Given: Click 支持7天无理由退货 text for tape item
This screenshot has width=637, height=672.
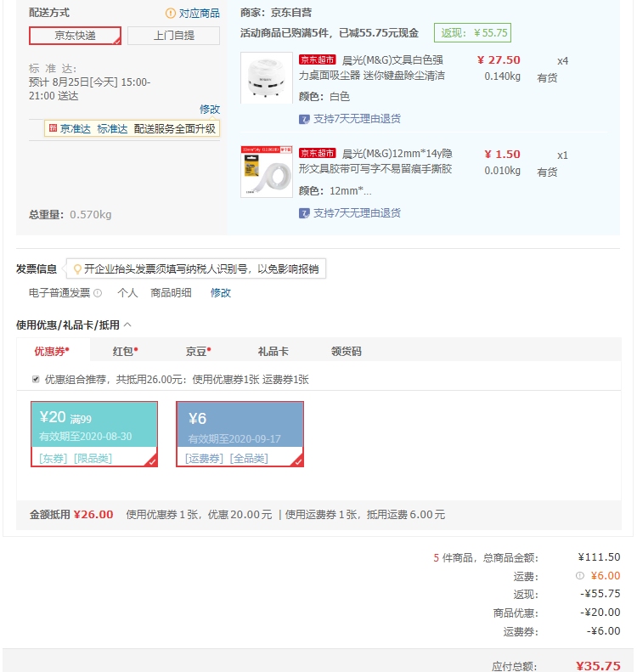Looking at the screenshot, I should point(358,213).
